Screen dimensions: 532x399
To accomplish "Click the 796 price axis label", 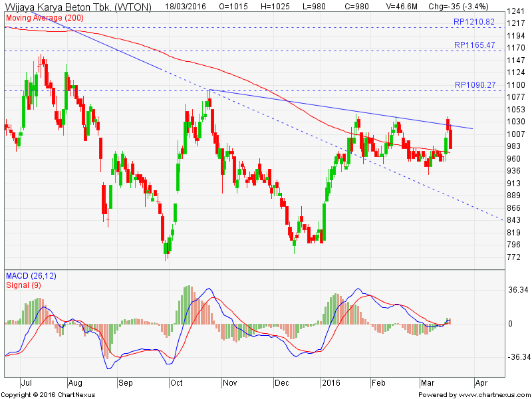I will click(x=513, y=245).
